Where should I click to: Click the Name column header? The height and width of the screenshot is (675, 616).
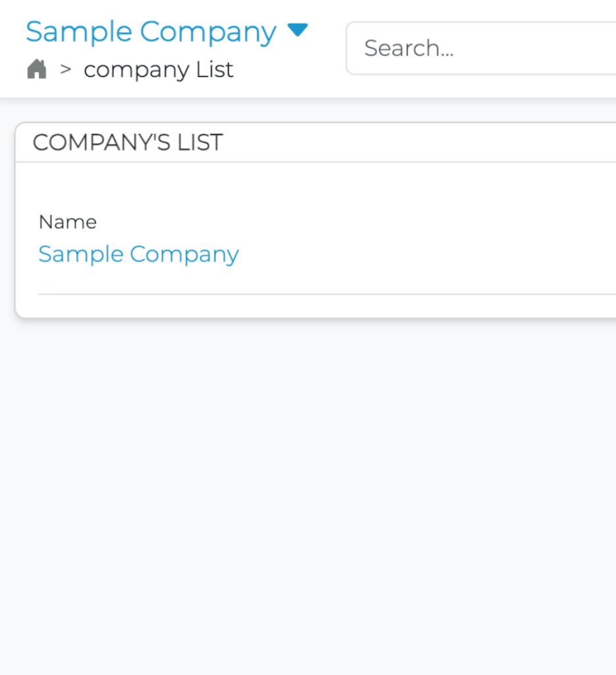[x=68, y=221]
